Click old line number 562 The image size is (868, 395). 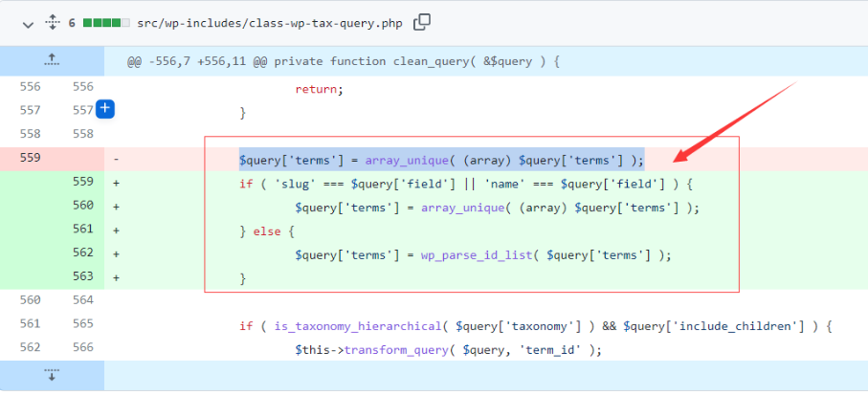click(x=30, y=347)
